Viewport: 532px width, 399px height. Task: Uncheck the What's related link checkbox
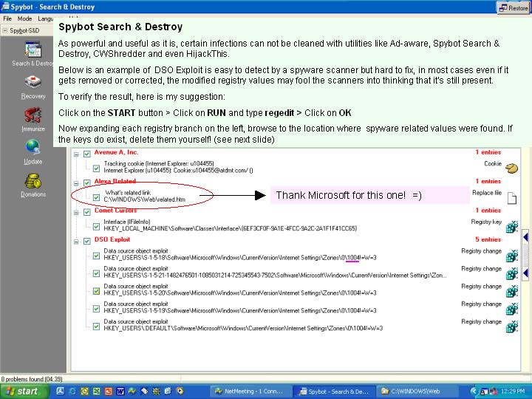96,197
